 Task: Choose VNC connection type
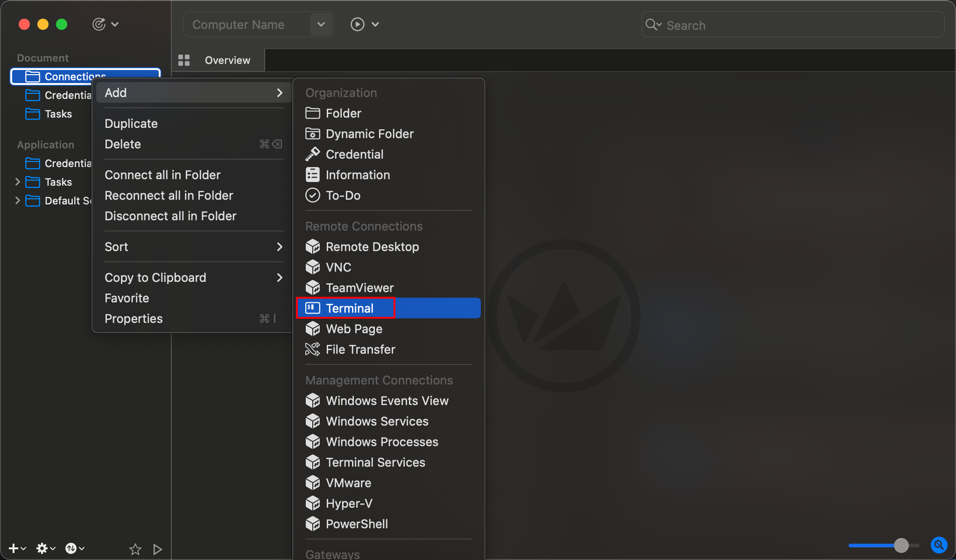pos(338,267)
